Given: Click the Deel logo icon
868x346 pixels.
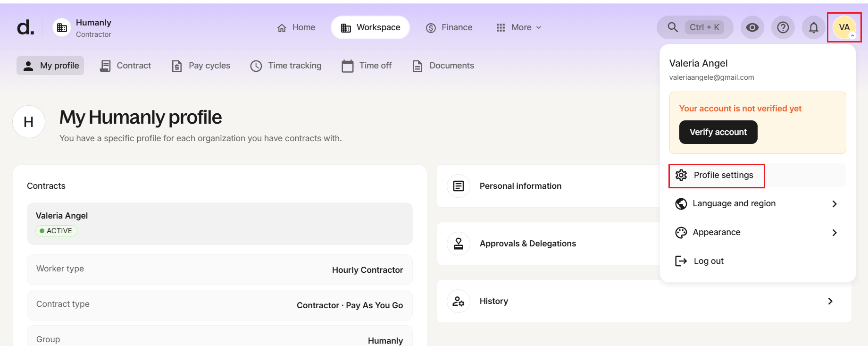Looking at the screenshot, I should click(25, 27).
